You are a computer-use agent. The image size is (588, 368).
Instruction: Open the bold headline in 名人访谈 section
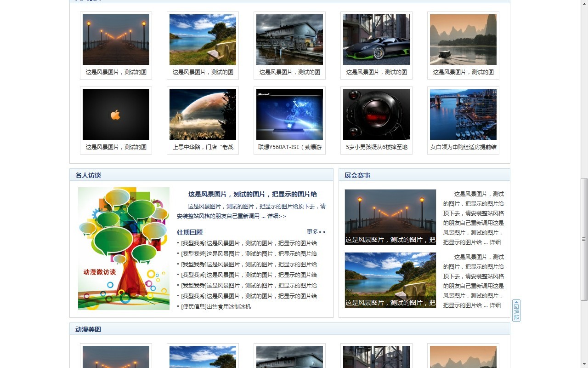pos(252,194)
